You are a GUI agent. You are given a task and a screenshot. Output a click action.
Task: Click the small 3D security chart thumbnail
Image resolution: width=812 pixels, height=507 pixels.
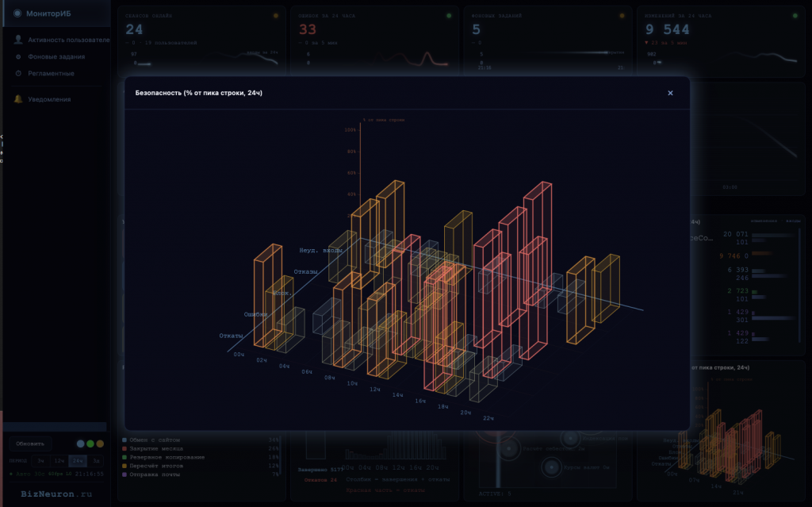730,440
